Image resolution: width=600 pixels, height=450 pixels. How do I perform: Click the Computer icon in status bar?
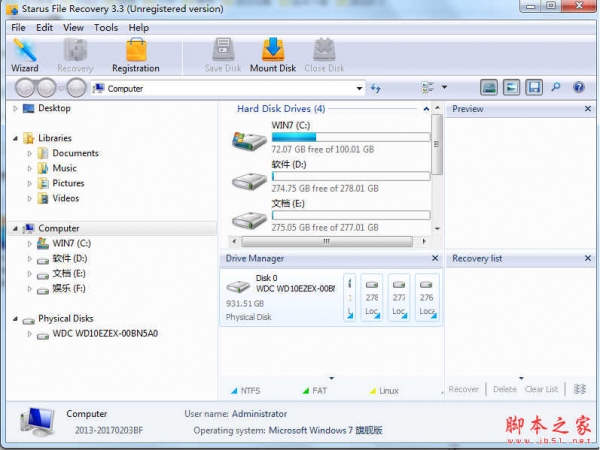pos(37,422)
